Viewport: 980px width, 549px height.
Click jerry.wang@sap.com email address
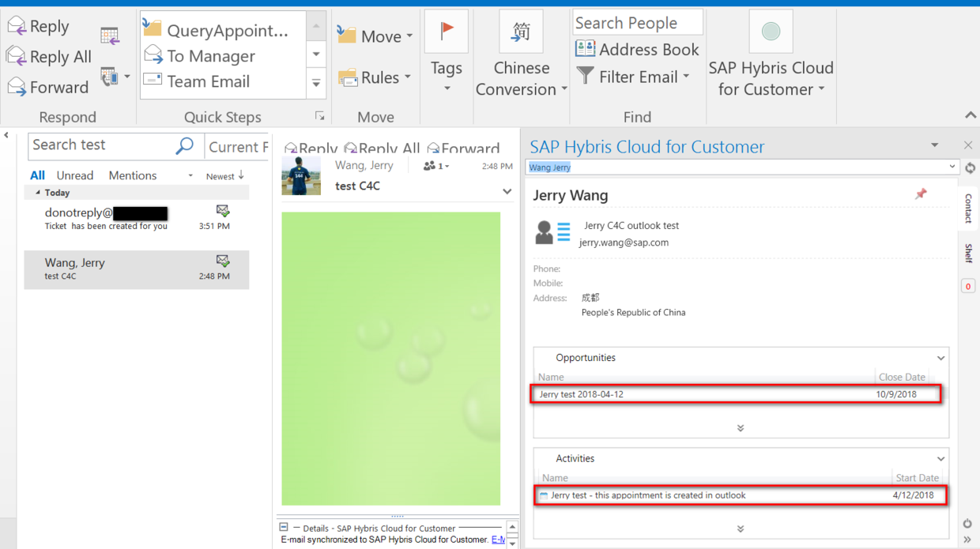(624, 243)
